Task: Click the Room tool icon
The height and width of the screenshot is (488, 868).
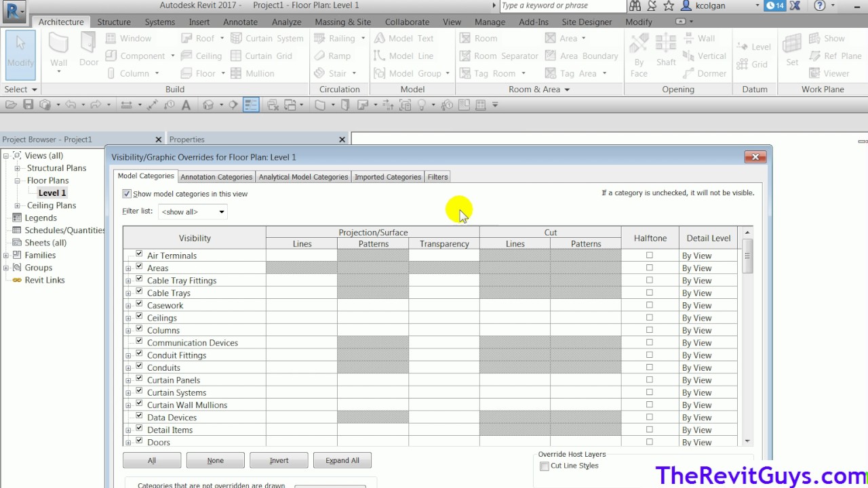Action: point(479,39)
